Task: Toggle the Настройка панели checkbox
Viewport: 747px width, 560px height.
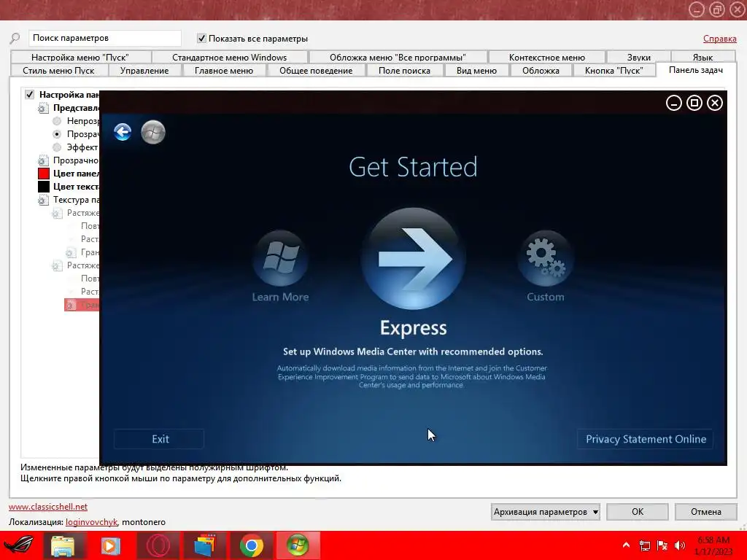Action: click(29, 94)
